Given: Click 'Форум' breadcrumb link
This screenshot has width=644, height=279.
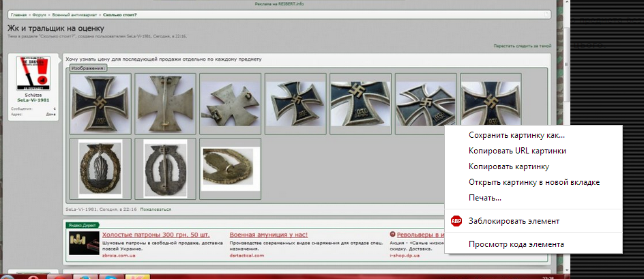Looking at the screenshot, I should click(x=39, y=15).
